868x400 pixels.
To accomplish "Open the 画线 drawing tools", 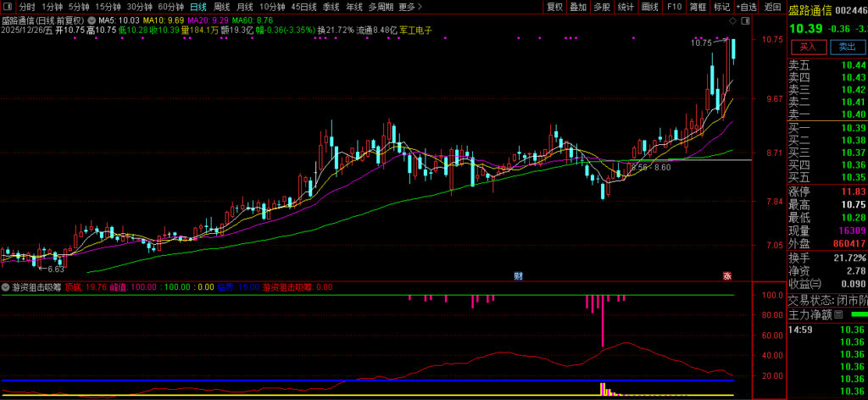I will click(x=650, y=7).
